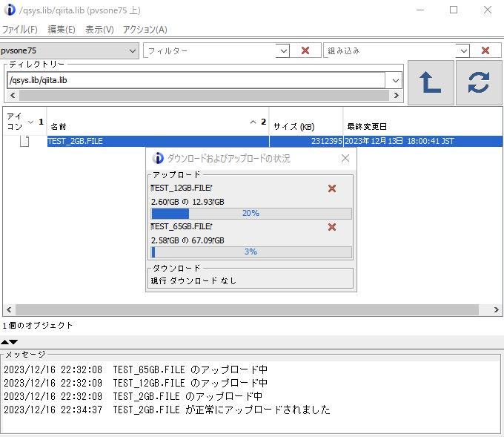Image resolution: width=504 pixels, height=437 pixels.
Task: Click the サイズ (KB) column header
Action: click(x=306, y=122)
